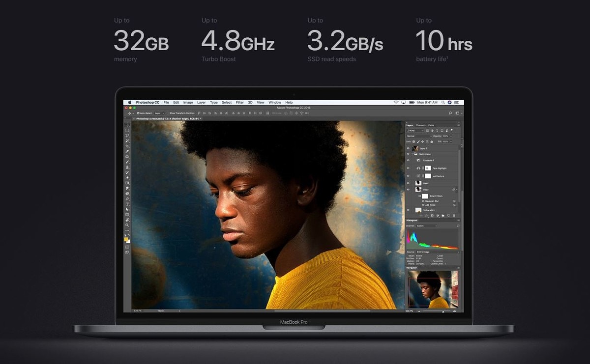Open macOS Spotlight search icon
This screenshot has width=590, height=364.
click(442, 102)
